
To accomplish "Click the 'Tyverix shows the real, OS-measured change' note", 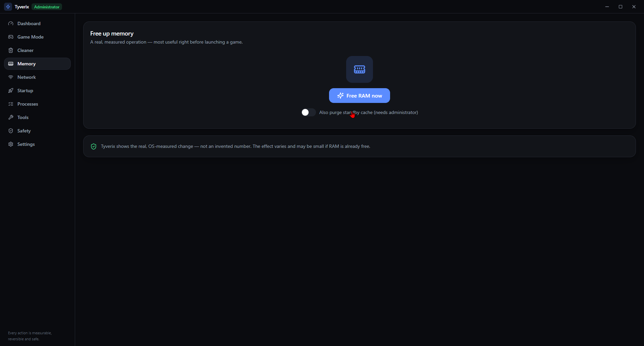I will (x=235, y=147).
